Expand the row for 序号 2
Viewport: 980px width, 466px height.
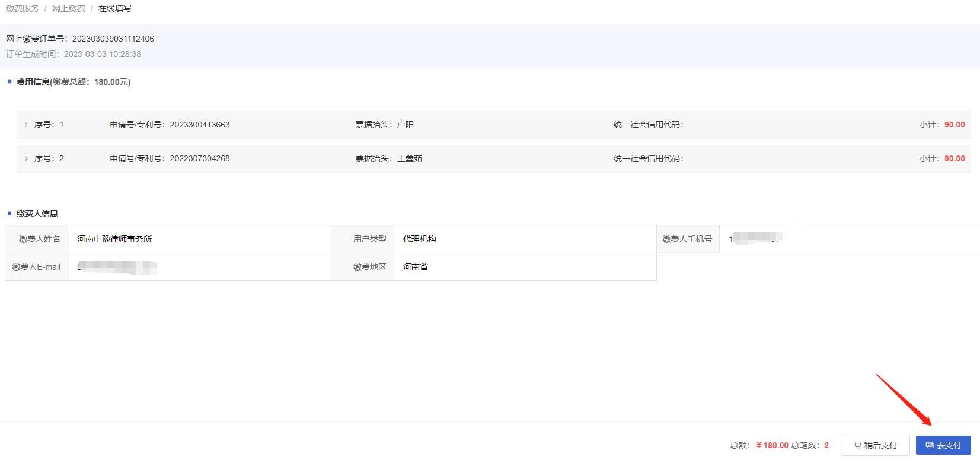pyautogui.click(x=26, y=158)
